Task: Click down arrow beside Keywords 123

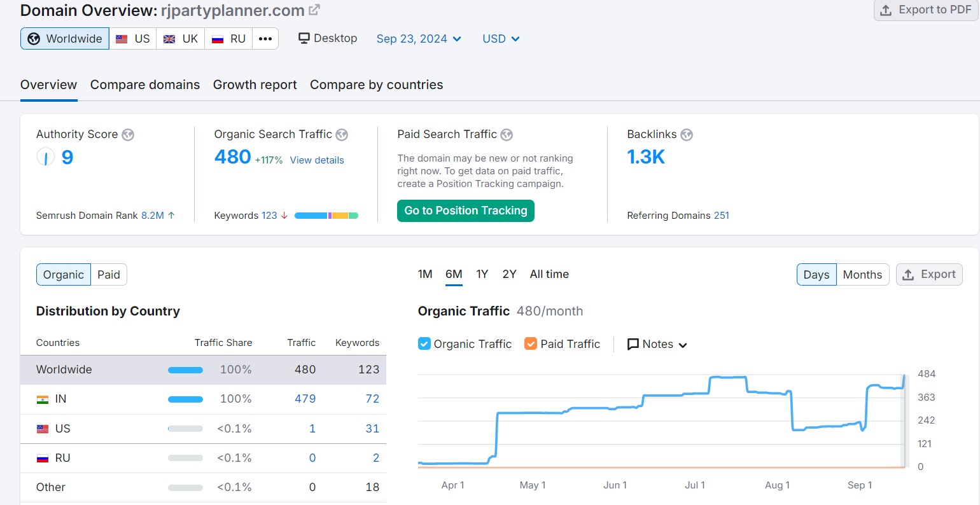Action: [x=284, y=216]
